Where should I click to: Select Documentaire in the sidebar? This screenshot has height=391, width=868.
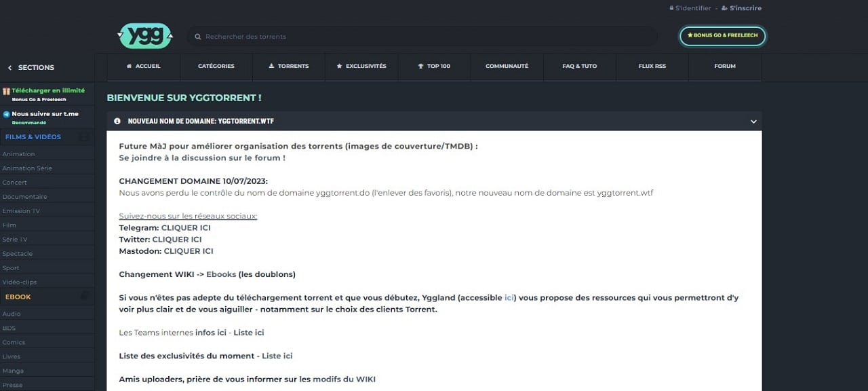25,197
